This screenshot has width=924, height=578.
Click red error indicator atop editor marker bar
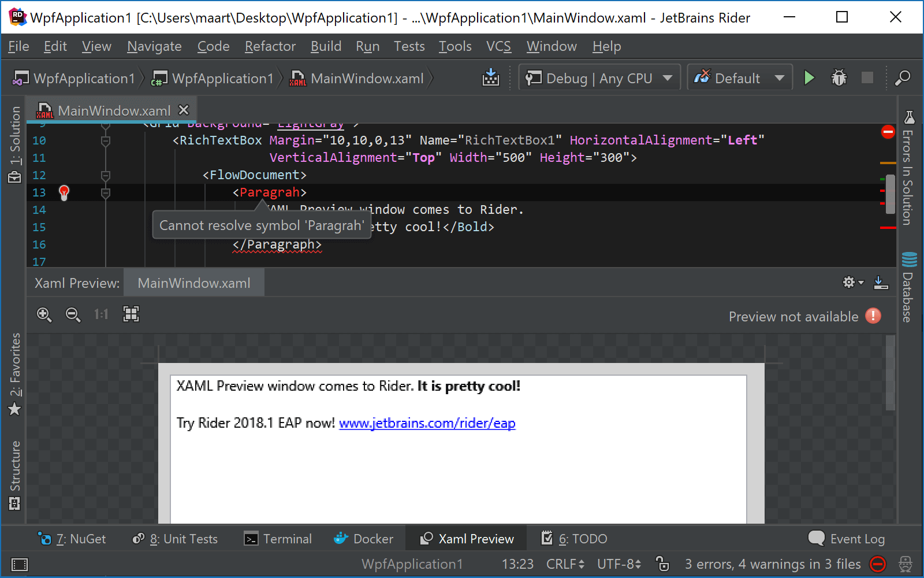click(888, 132)
